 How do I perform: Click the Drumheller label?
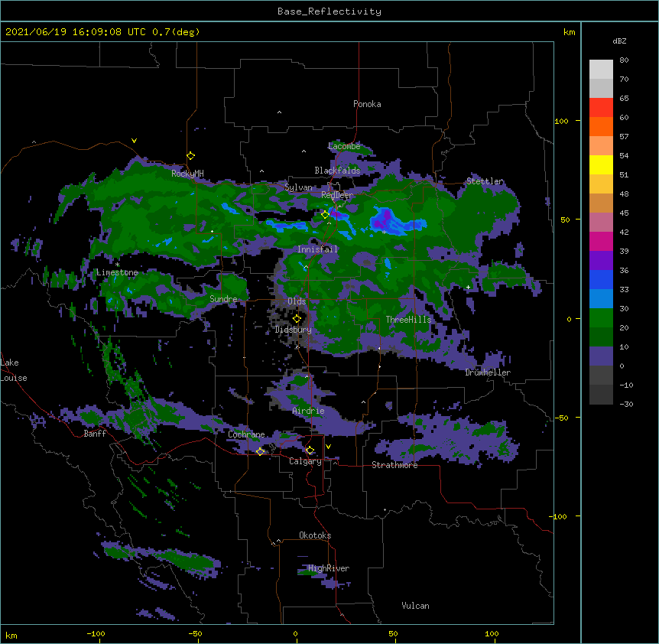[488, 372]
